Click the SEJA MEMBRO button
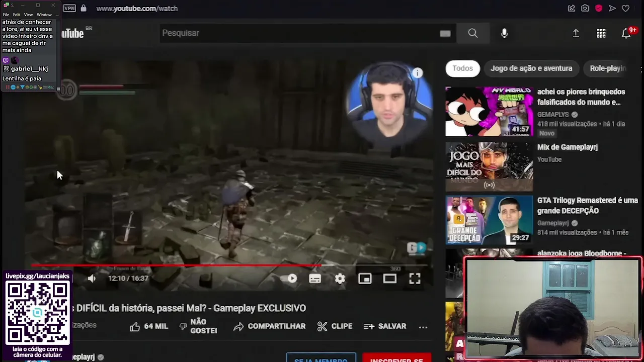The height and width of the screenshot is (362, 644). pyautogui.click(x=321, y=358)
